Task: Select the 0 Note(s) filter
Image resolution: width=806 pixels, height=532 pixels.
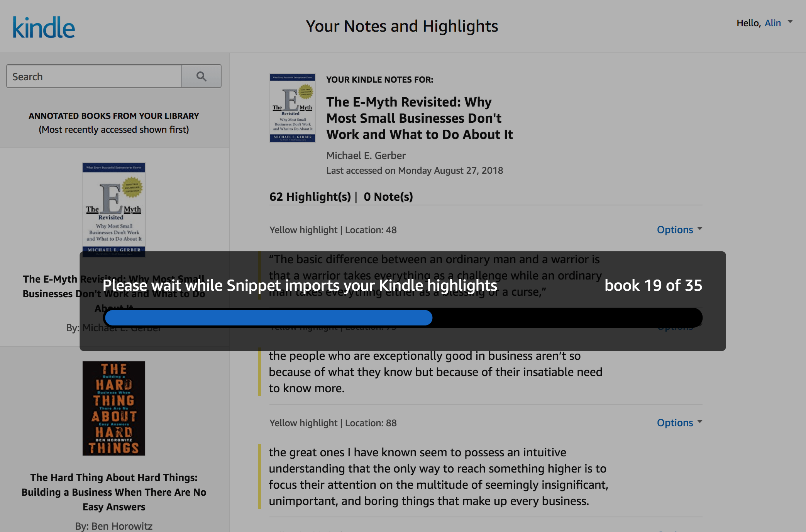Action: (x=388, y=197)
